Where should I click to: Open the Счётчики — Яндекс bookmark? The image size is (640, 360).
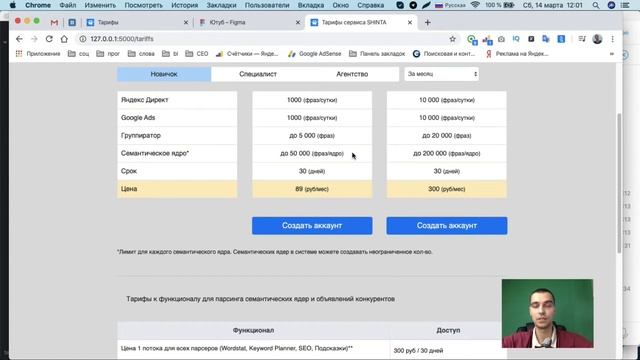(x=247, y=53)
